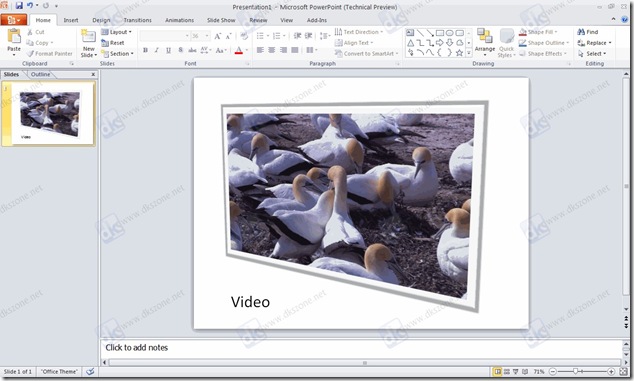634x381 pixels.
Task: Increase the list indent level
Action: [309, 36]
